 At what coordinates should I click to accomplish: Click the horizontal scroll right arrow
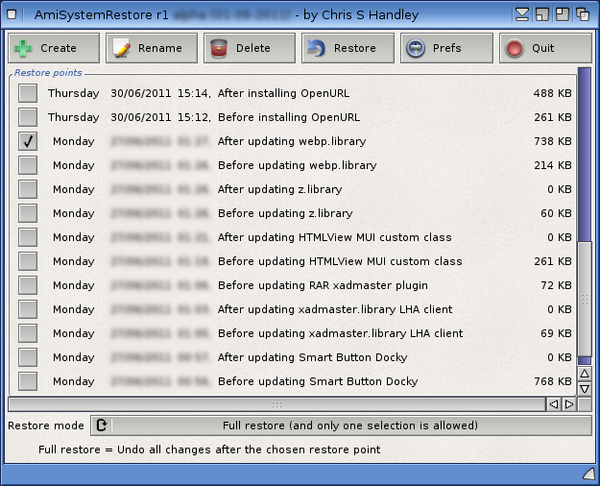click(x=568, y=404)
